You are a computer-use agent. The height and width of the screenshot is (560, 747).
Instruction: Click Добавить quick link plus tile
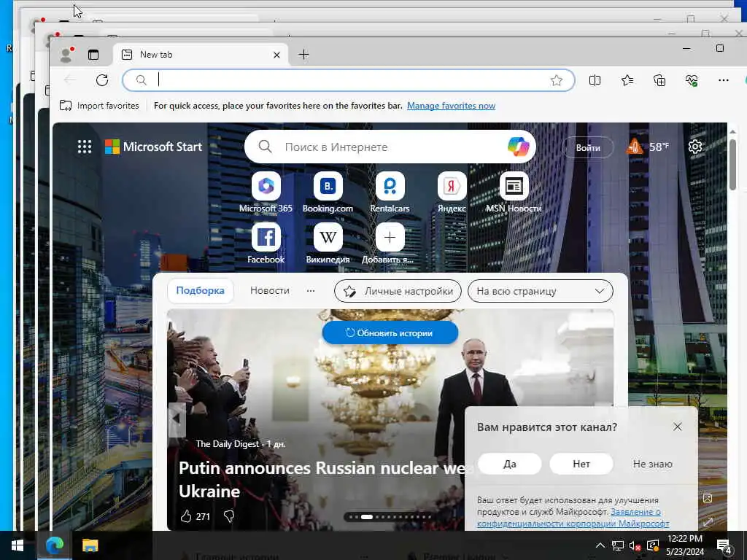[x=390, y=244]
